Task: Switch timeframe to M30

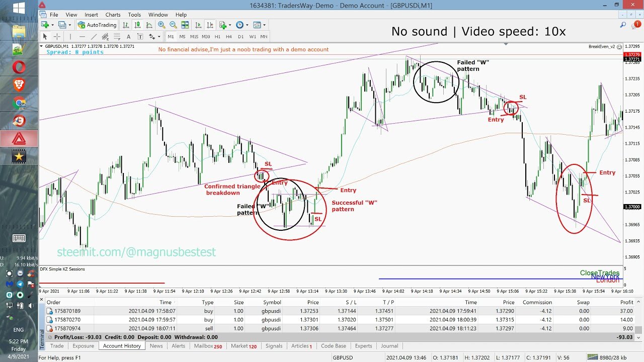Action: click(x=206, y=37)
